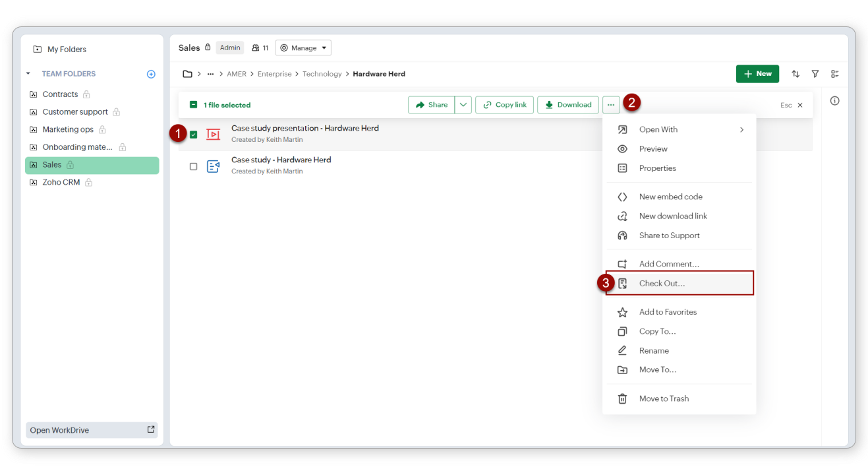Screen dimensions: 868x475
Task: Click the Copy link button
Action: [504, 105]
